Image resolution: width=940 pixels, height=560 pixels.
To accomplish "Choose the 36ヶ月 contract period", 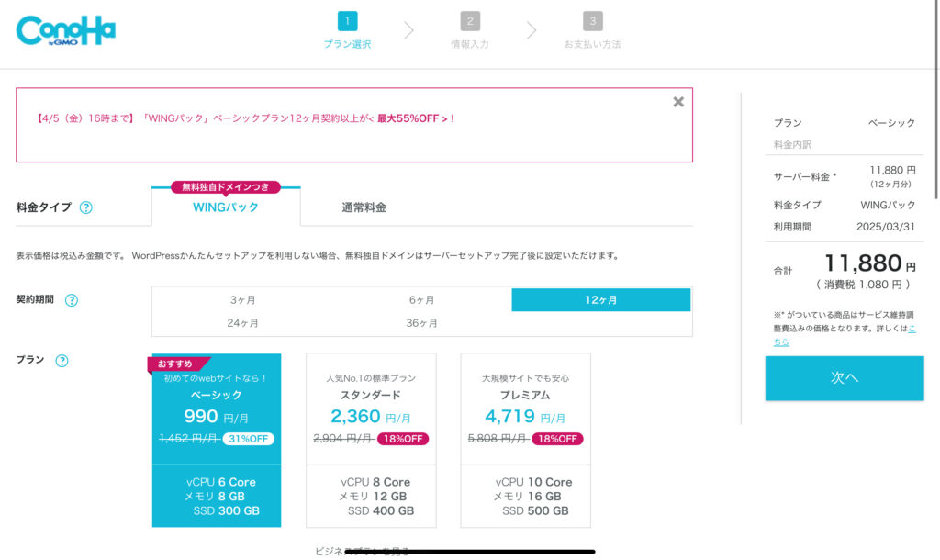I will click(421, 323).
